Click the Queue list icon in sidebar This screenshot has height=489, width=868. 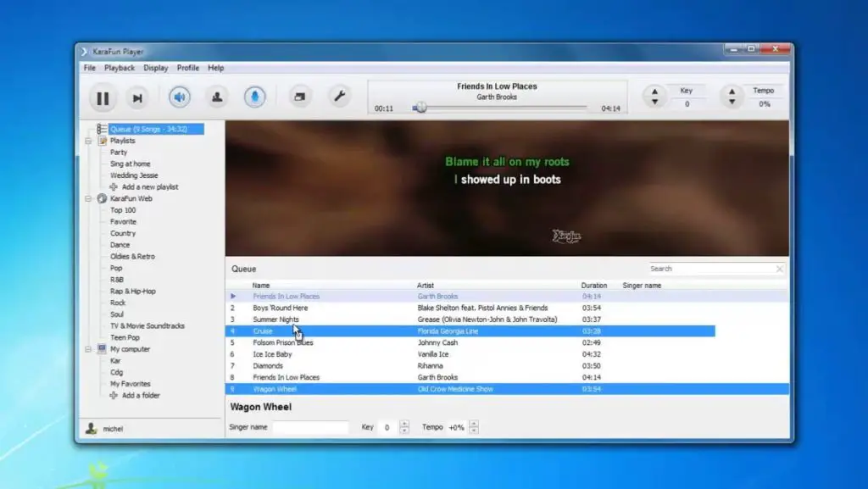point(102,129)
